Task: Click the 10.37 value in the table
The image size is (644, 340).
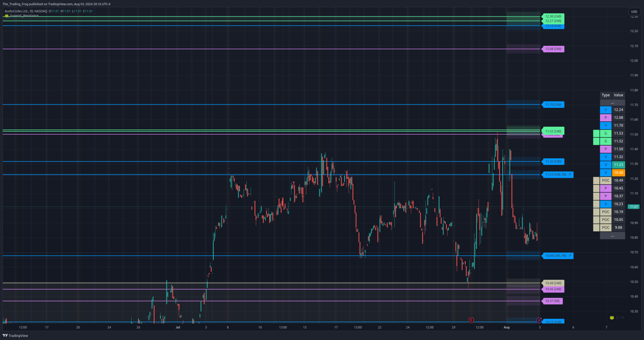Action: pyautogui.click(x=619, y=196)
